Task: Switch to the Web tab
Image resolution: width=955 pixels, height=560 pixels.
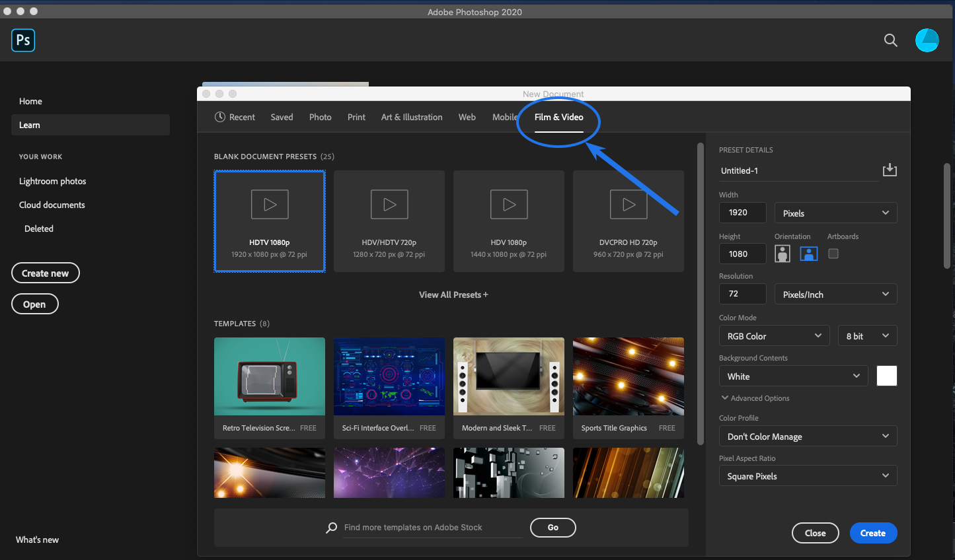Action: coord(467,117)
